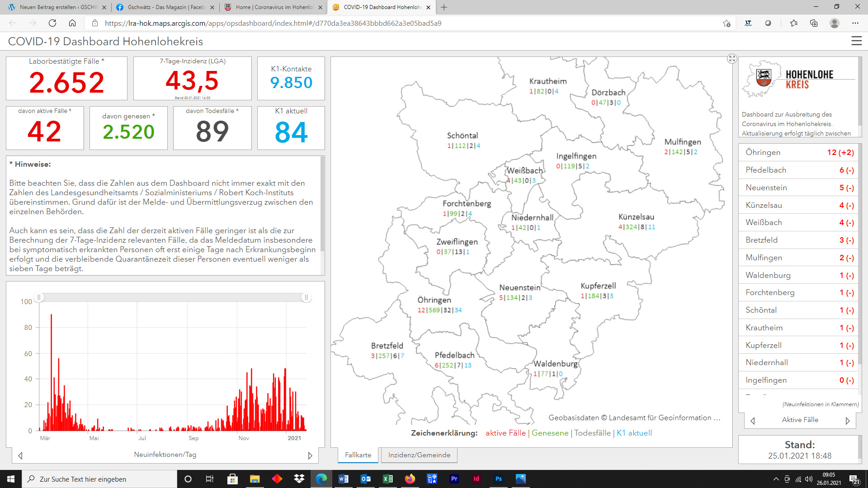Click the browser home icon

click(72, 23)
